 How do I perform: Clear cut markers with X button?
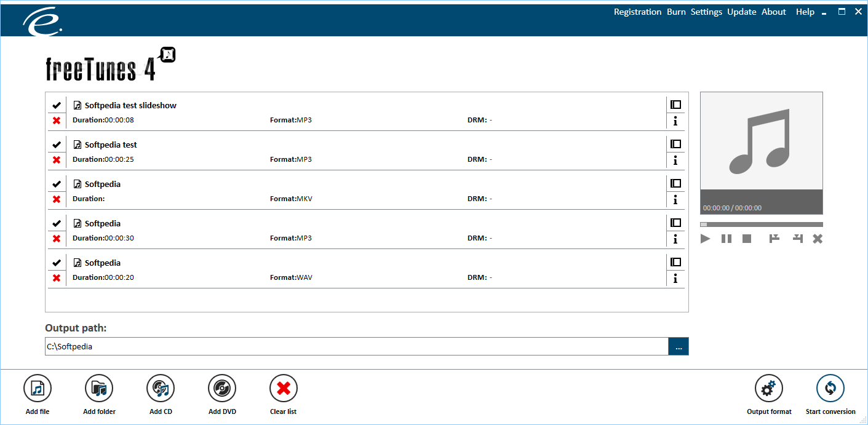pos(818,239)
